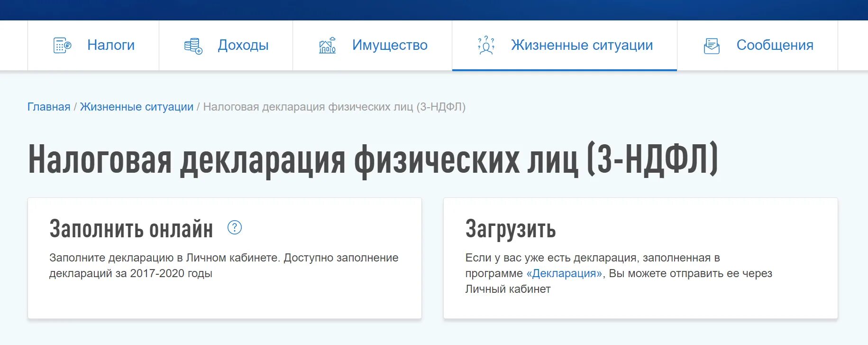Click the text starting Если у вас уже есть декларация

[x=619, y=273]
